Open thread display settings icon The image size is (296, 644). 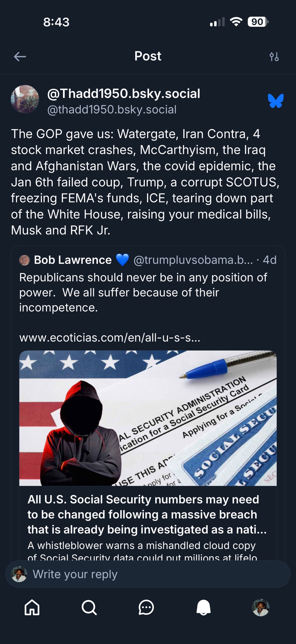coord(274,57)
